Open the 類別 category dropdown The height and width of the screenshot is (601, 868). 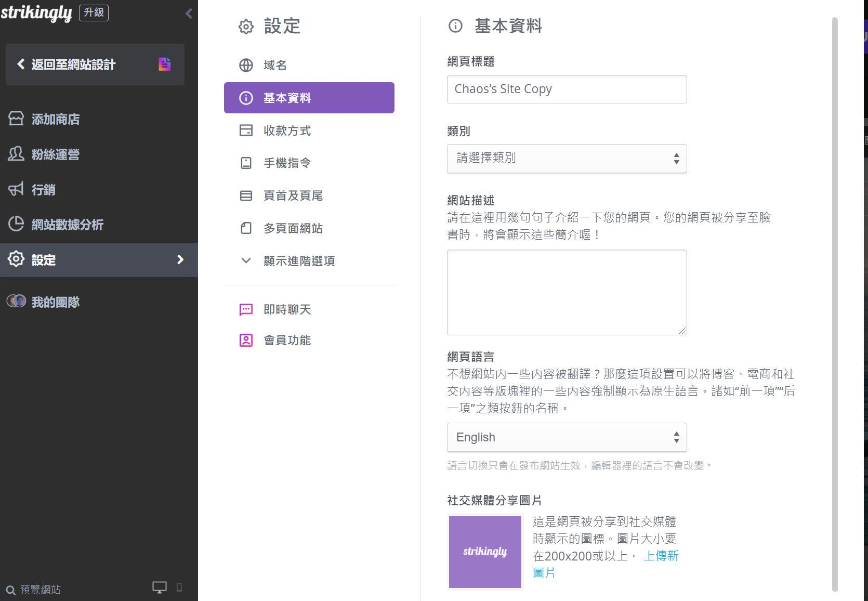[x=567, y=158]
